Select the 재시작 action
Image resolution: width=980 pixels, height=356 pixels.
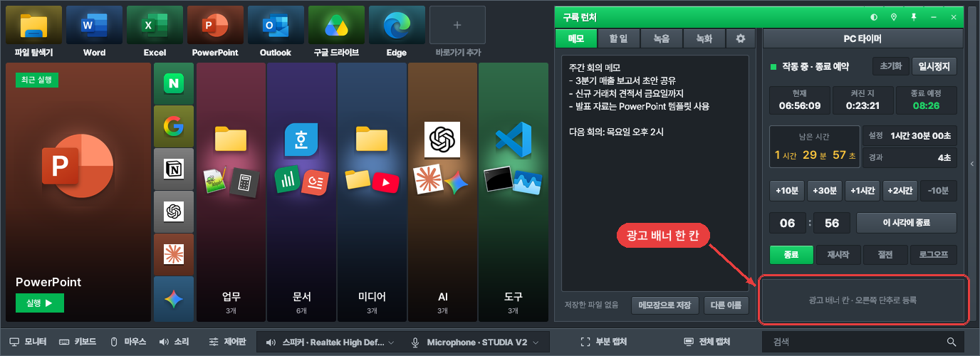click(x=839, y=255)
